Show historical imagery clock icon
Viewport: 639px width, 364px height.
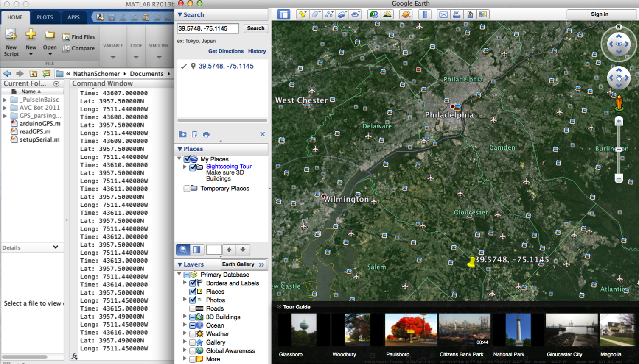point(374,14)
